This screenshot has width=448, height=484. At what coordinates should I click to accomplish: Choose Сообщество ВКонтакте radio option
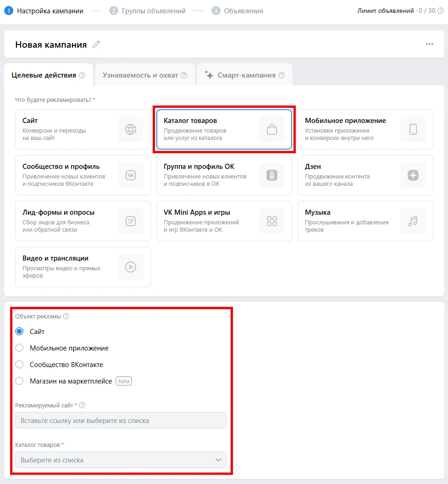pos(19,365)
